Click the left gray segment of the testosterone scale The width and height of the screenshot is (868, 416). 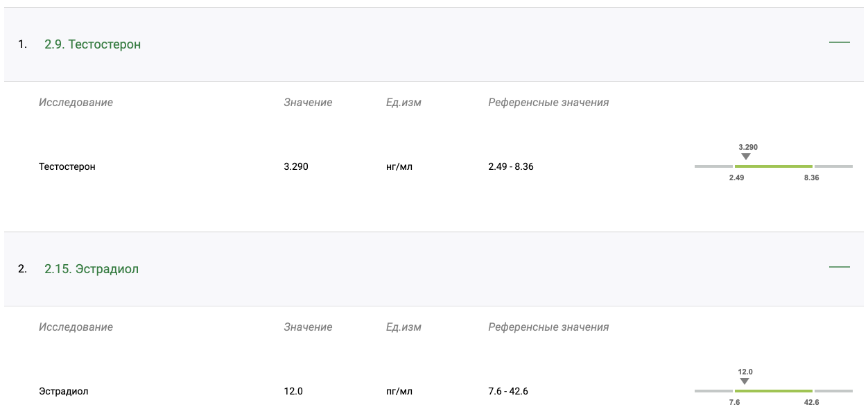[713, 166]
